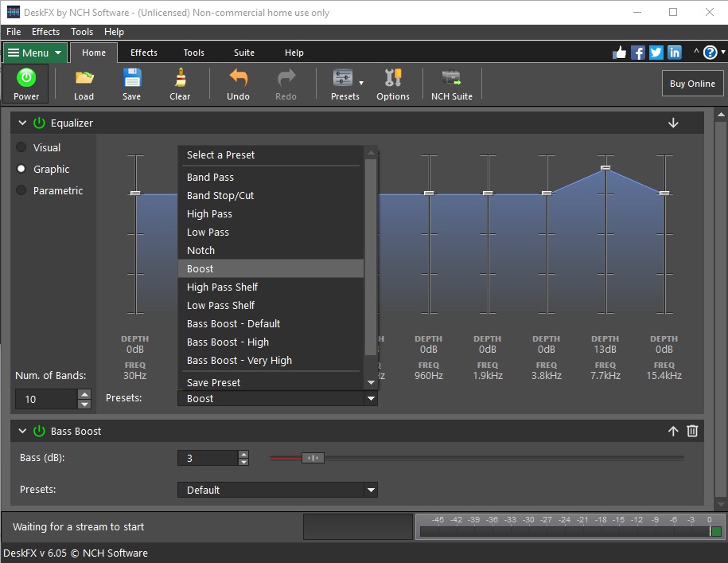Viewport: 728px width, 563px height.
Task: Delete the Bass Boost effect
Action: 691,431
